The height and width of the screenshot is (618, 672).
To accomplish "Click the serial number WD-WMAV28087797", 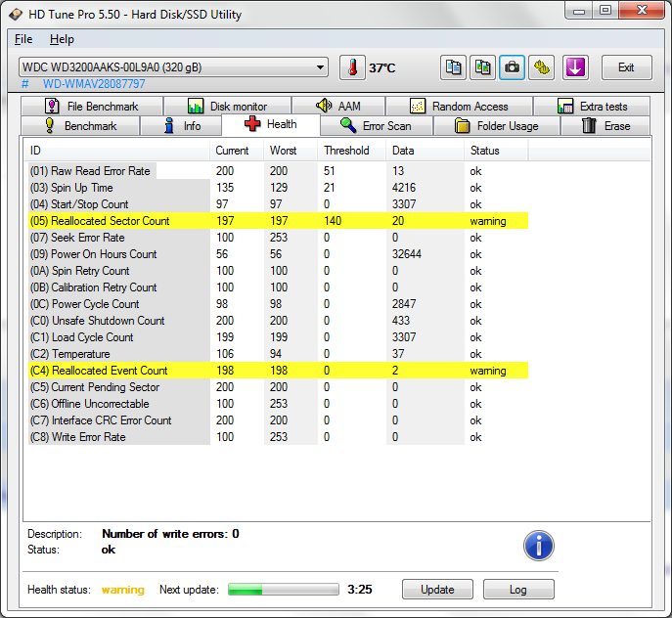I will [94, 84].
